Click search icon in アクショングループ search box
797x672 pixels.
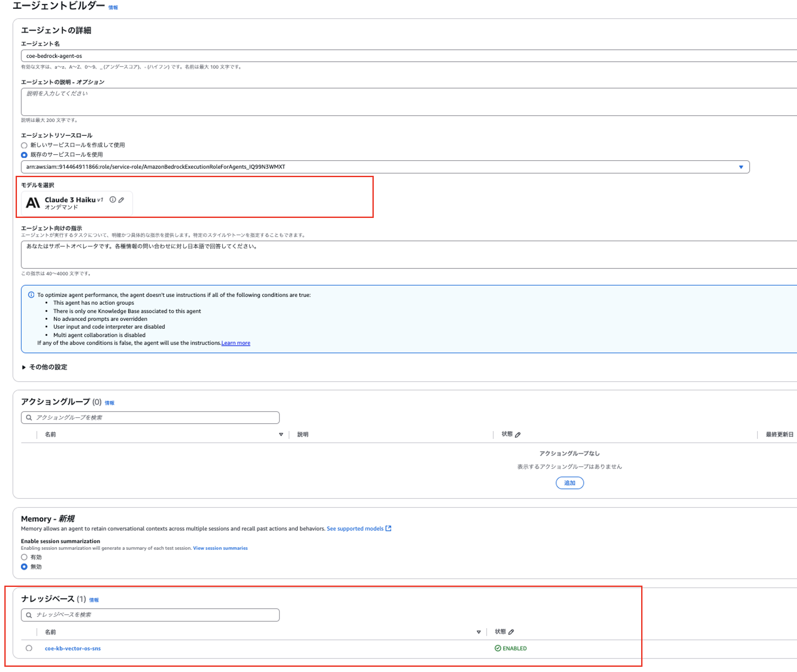tap(29, 418)
